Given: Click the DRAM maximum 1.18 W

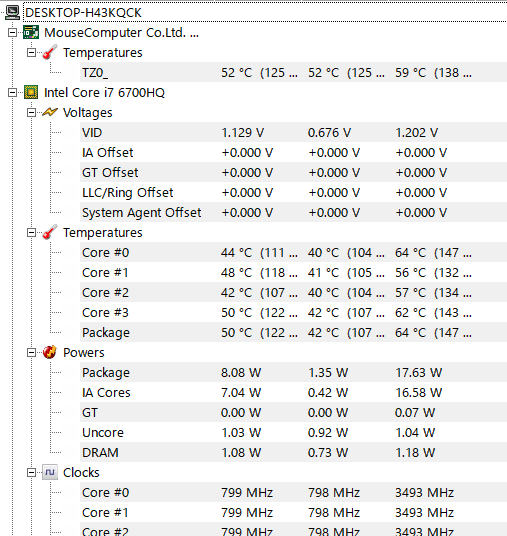Looking at the screenshot, I should 415,453.
